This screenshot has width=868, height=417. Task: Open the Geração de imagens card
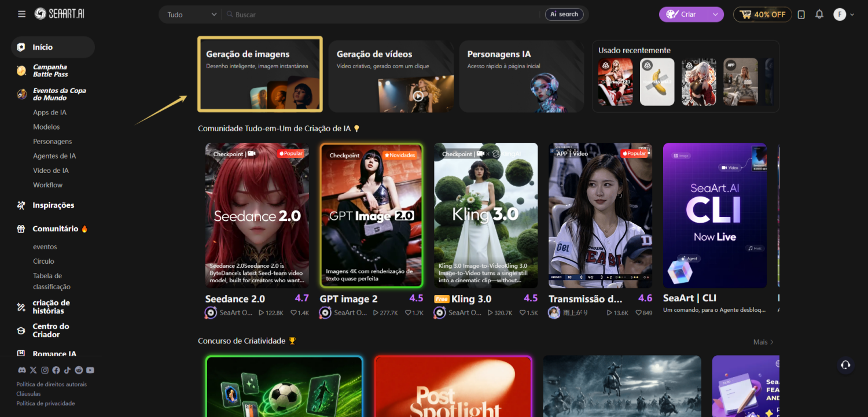(x=260, y=74)
